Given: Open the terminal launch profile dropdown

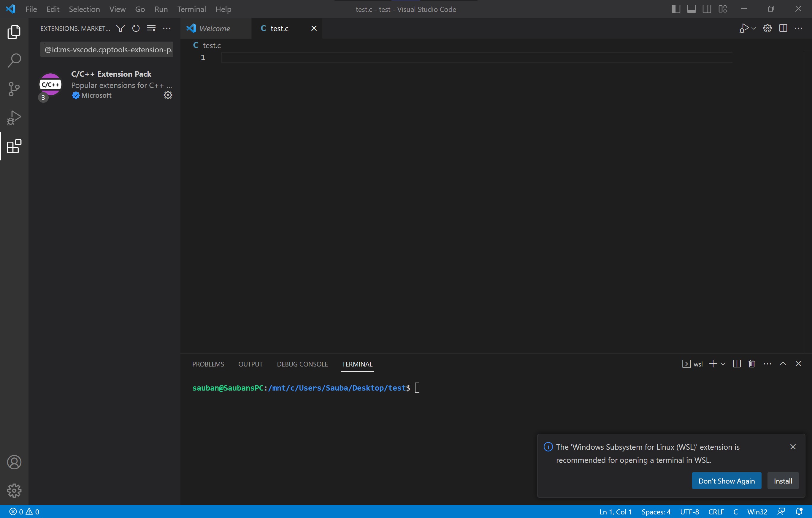Looking at the screenshot, I should click(x=723, y=364).
